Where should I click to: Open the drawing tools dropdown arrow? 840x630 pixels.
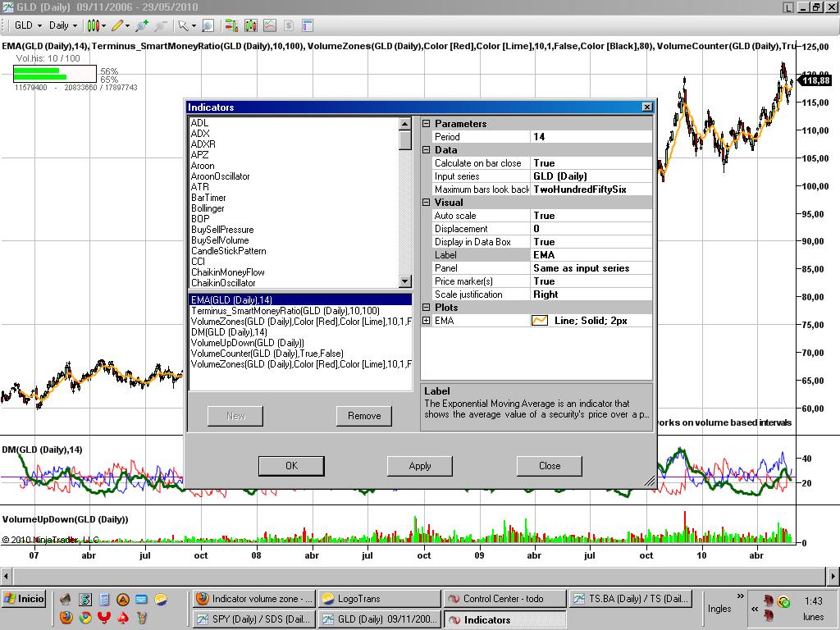point(127,25)
